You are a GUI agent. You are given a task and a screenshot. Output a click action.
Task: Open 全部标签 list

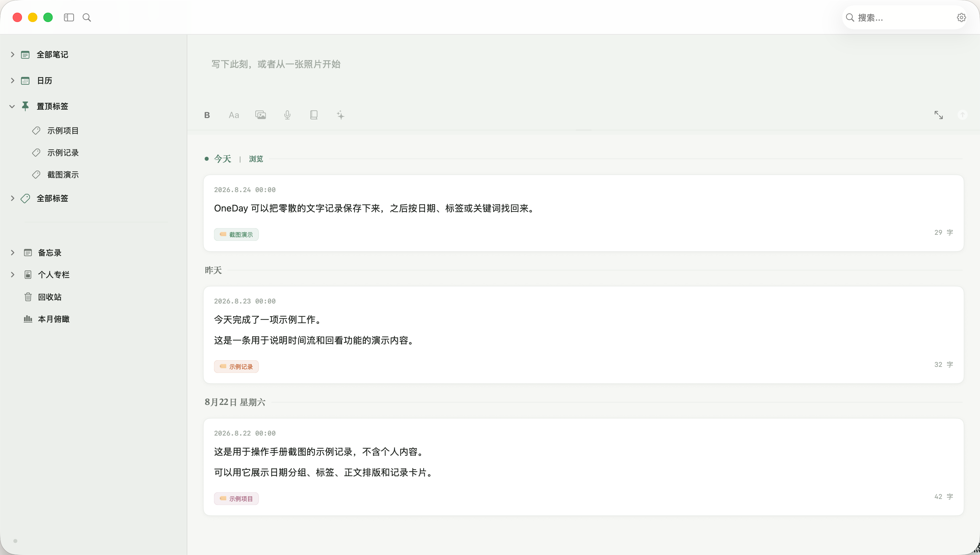tap(52, 198)
